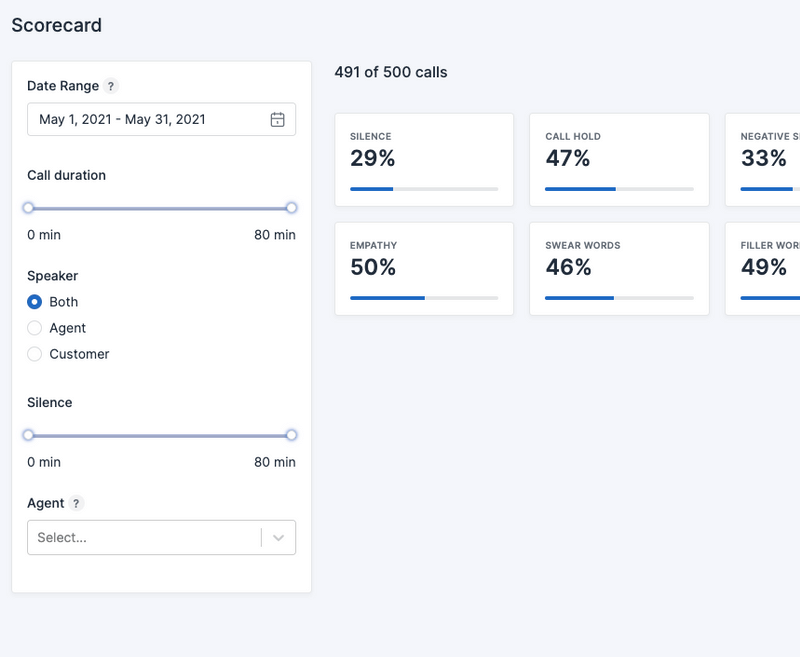Open the Silence 29% score card
Image resolution: width=800 pixels, height=657 pixels.
click(424, 160)
